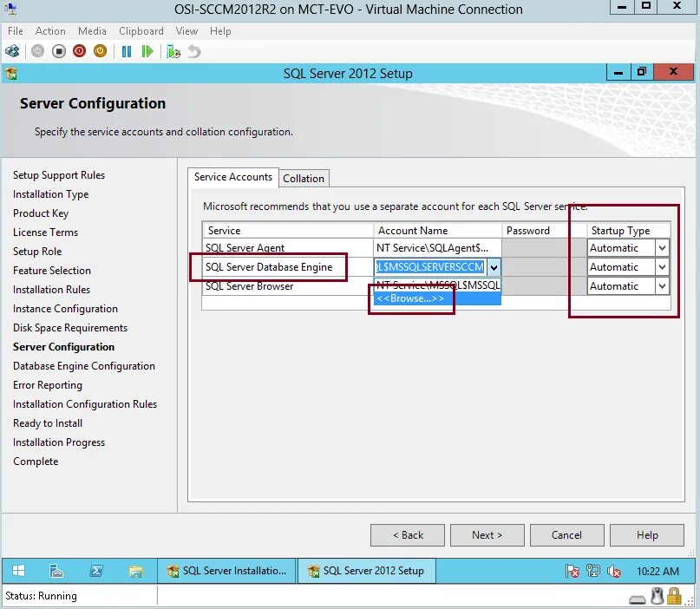700x609 pixels.
Task: Click the red Shut Down VM icon
Action: 80,51
